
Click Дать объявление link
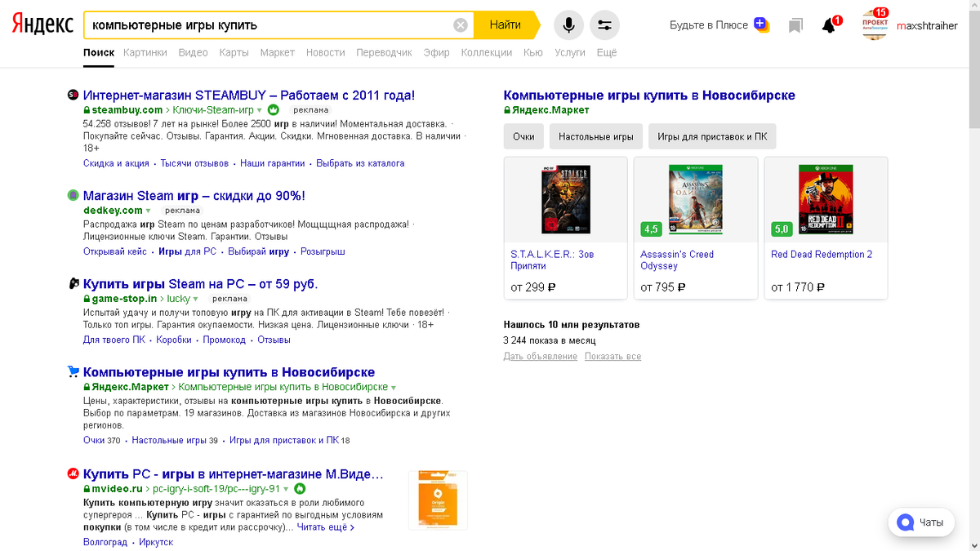pyautogui.click(x=541, y=357)
